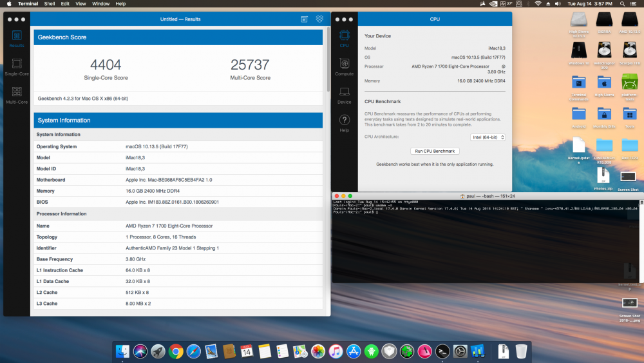Select the Velociraptor 300 drive on desktop
Image resolution: width=644 pixels, height=363 pixels.
coord(604,55)
